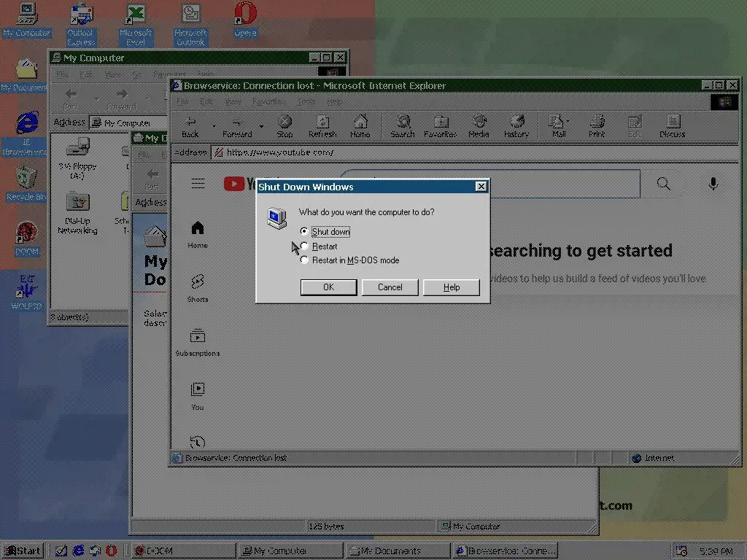Click Back in the My Computer window toolbar

tap(71, 98)
